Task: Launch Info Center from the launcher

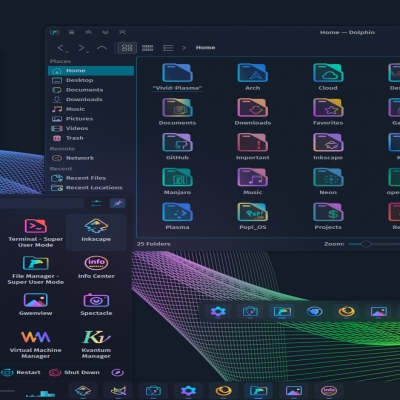Action: point(96,267)
